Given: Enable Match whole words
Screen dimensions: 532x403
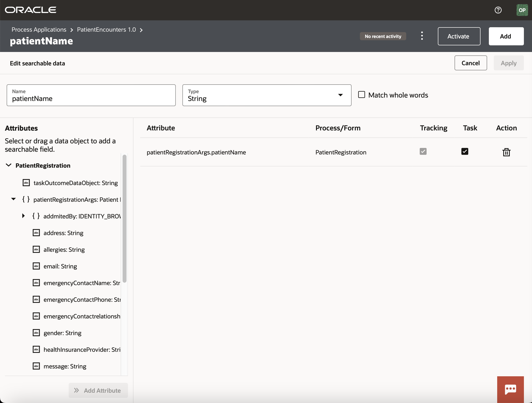Looking at the screenshot, I should tap(362, 95).
